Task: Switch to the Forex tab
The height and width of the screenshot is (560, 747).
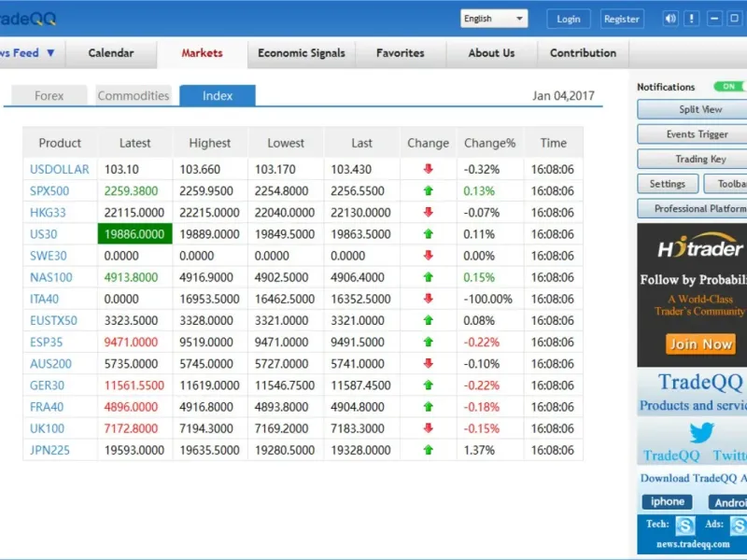Action: [x=49, y=95]
